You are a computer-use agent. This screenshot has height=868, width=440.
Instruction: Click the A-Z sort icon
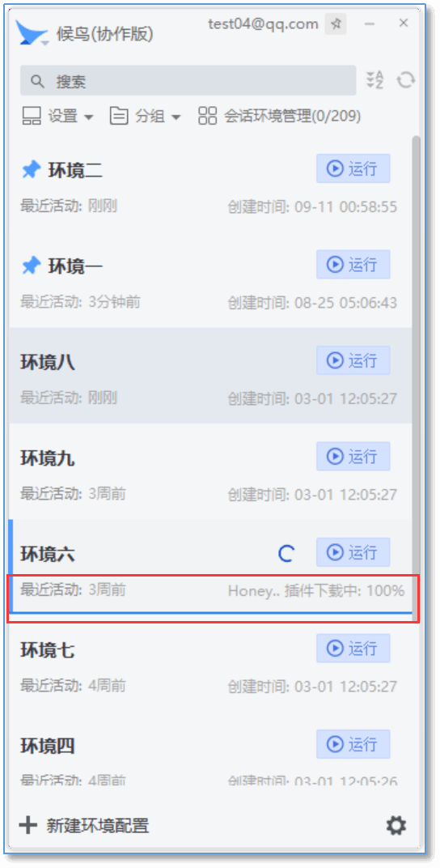374,80
